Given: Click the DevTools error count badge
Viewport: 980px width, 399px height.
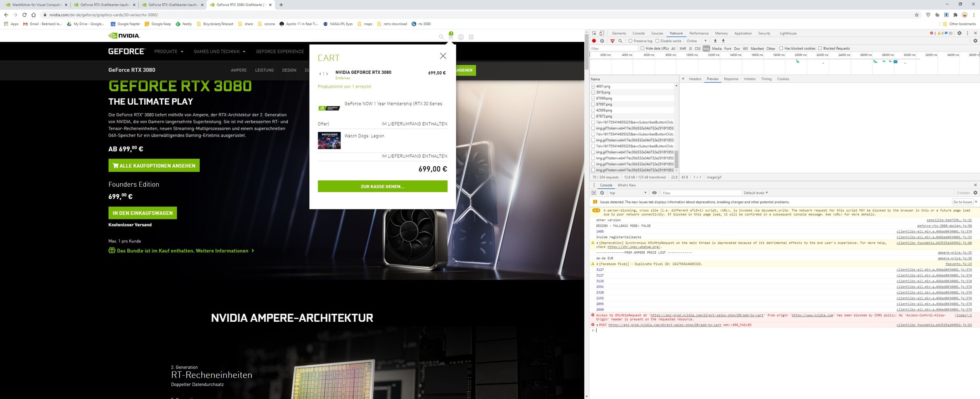Looking at the screenshot, I should [932, 33].
